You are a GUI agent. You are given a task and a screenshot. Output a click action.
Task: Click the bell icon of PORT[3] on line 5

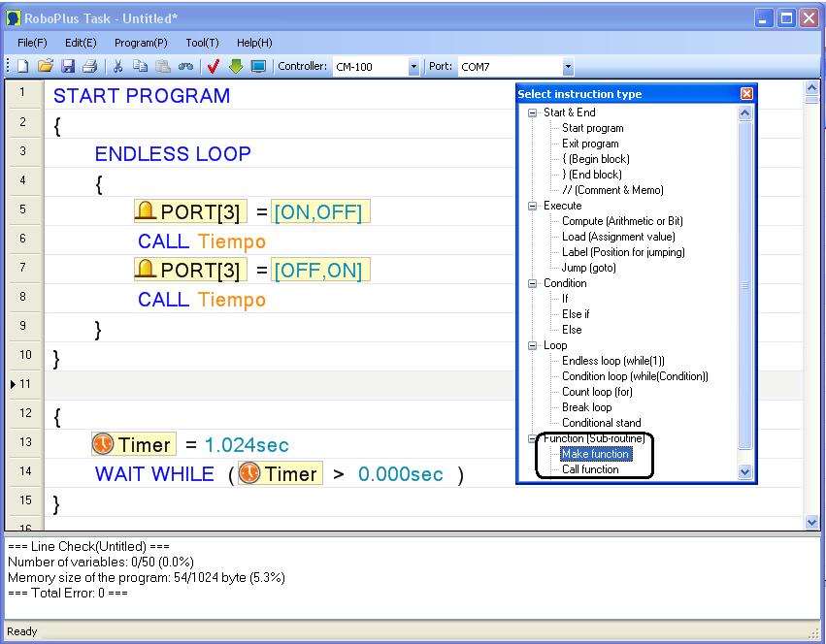pos(146,210)
